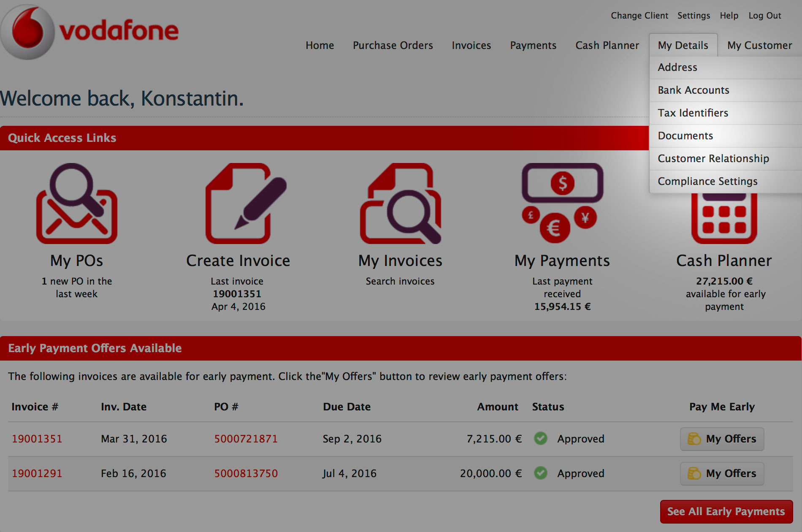Expand the My Customer menu

coord(759,45)
